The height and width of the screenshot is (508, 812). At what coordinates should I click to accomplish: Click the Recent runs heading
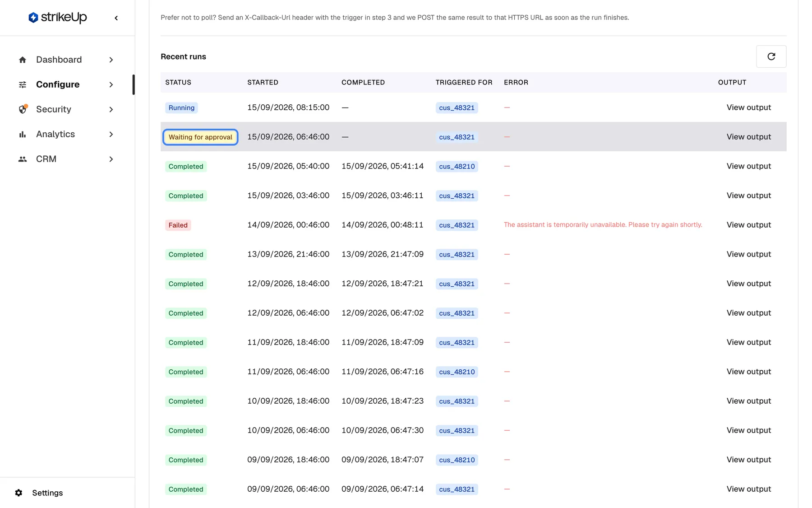click(x=183, y=56)
